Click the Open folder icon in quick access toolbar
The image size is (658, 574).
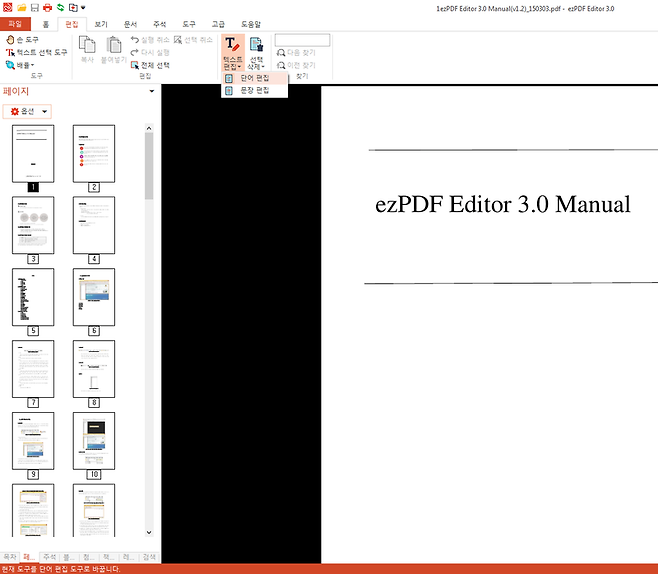click(21, 8)
